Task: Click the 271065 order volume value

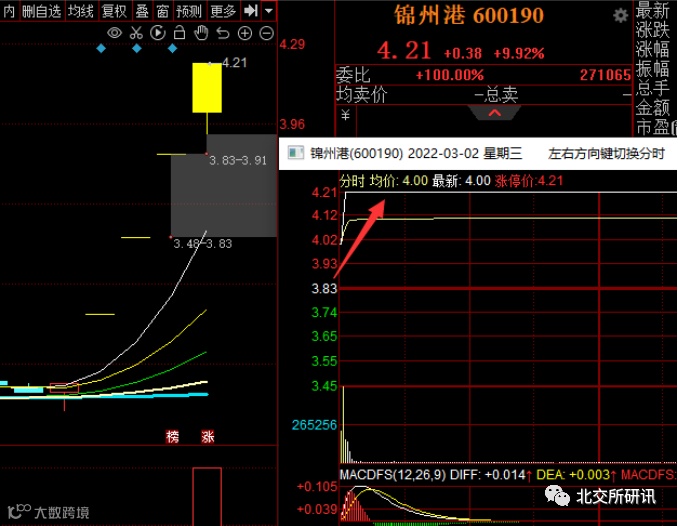Action: click(605, 75)
